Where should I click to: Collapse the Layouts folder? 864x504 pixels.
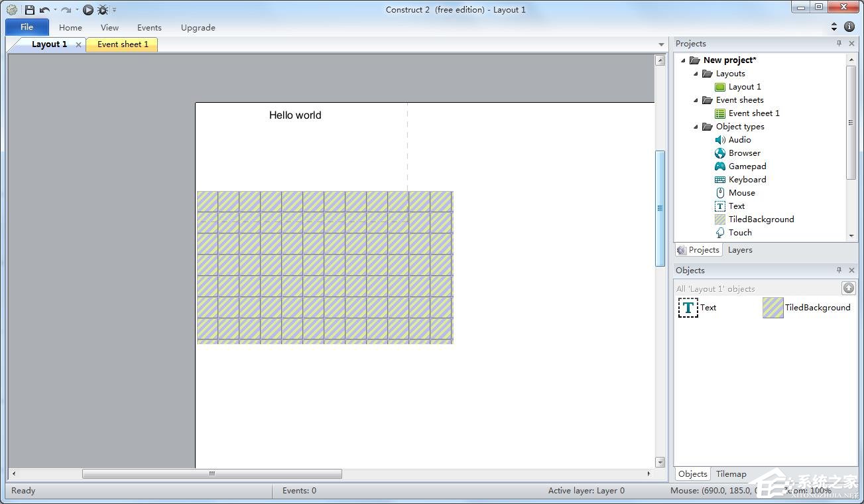[696, 74]
